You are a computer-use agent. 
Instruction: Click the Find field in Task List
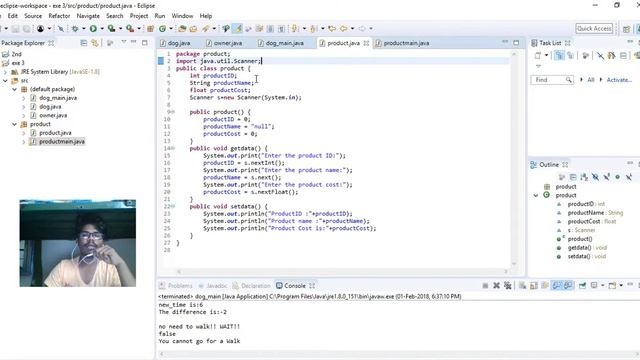[x=552, y=80]
